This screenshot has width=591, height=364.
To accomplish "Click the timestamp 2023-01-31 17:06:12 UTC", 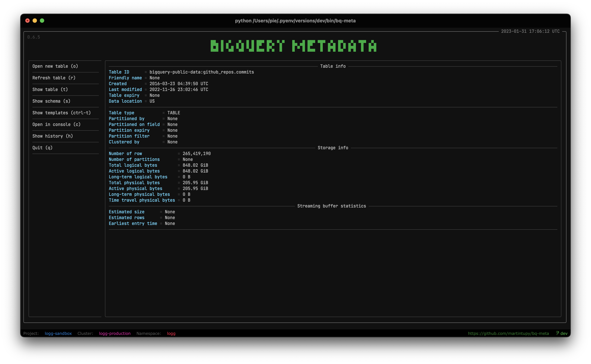I will [530, 31].
